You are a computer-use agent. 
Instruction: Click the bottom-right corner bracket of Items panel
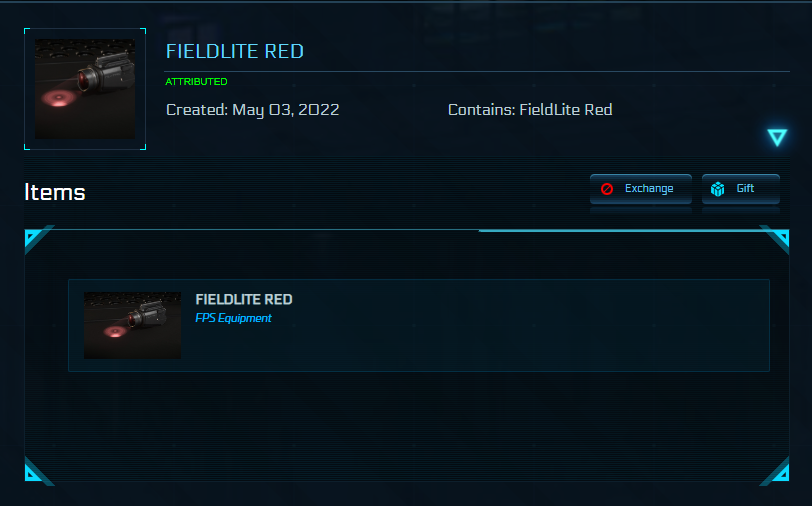tap(777, 471)
